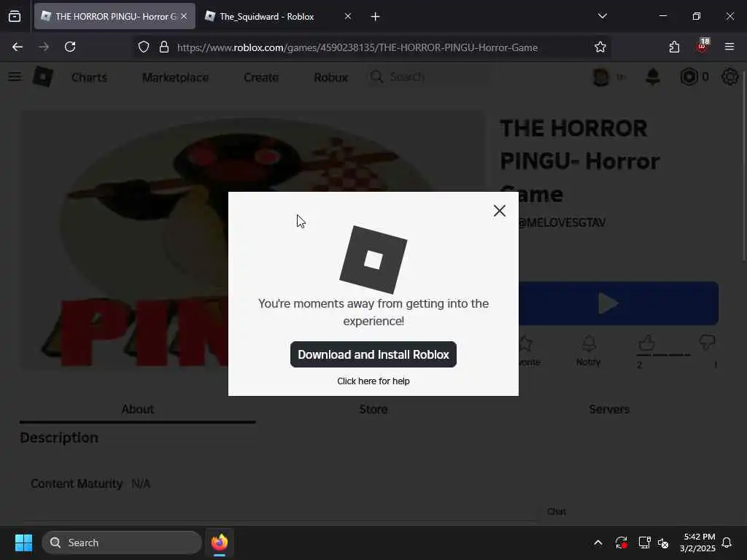Click the sync tray icon

click(622, 542)
